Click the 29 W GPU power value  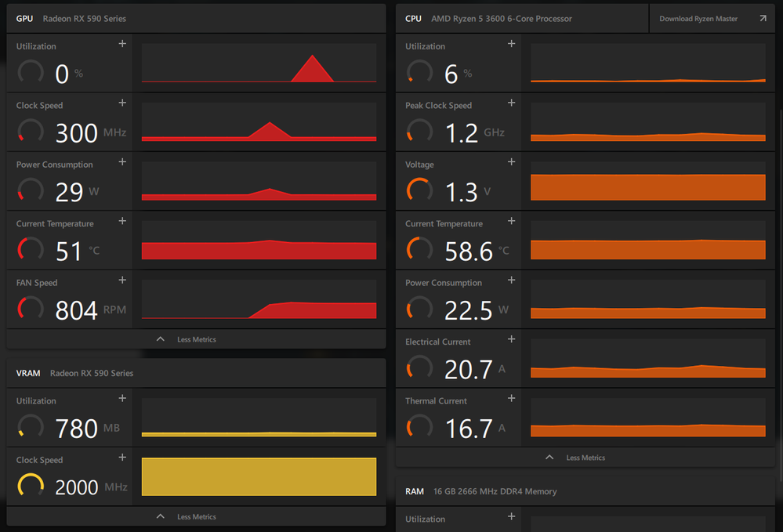pyautogui.click(x=77, y=192)
